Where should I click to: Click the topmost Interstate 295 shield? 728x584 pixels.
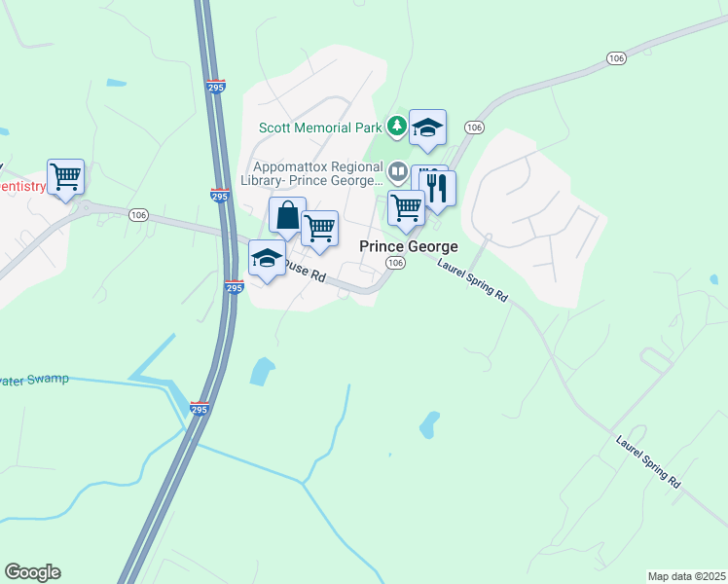coord(216,87)
